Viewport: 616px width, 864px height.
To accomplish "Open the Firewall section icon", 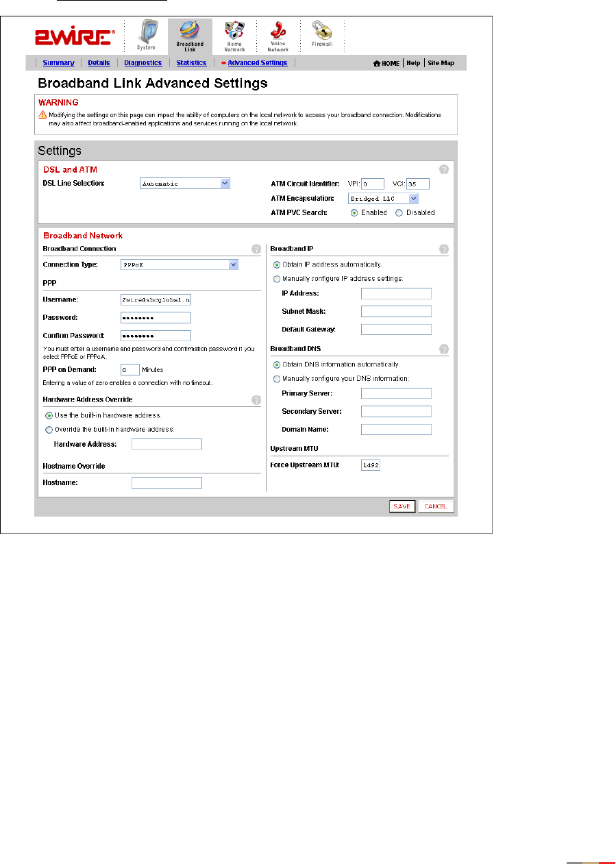I will coord(321,34).
